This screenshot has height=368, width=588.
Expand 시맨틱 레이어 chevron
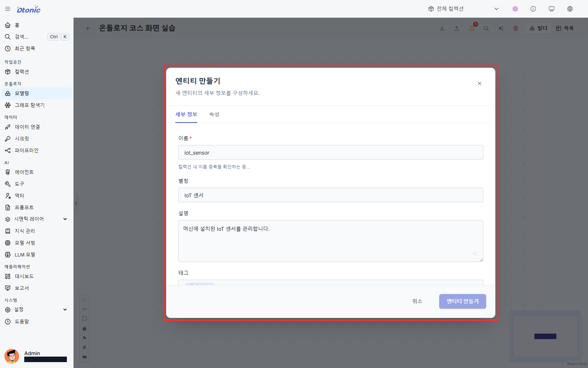(65, 219)
